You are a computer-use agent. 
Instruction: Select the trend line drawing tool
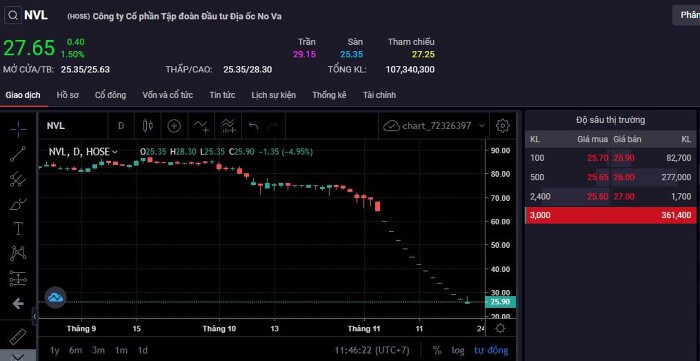click(x=18, y=154)
